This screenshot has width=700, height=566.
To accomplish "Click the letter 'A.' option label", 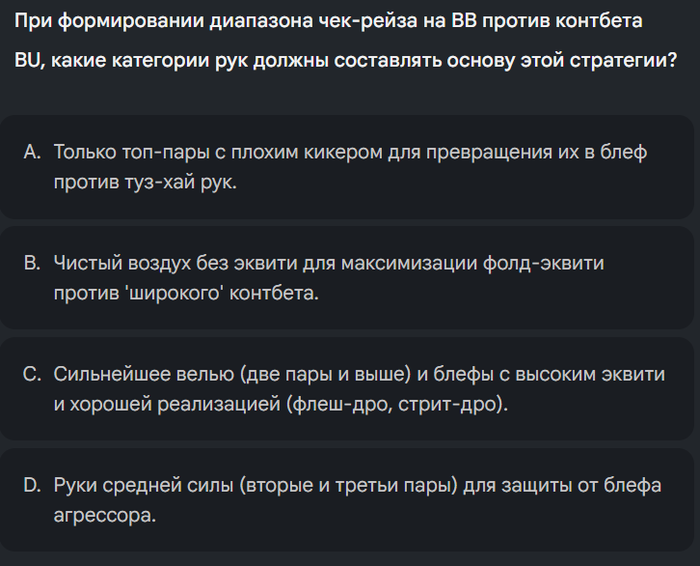I will tap(32, 152).
